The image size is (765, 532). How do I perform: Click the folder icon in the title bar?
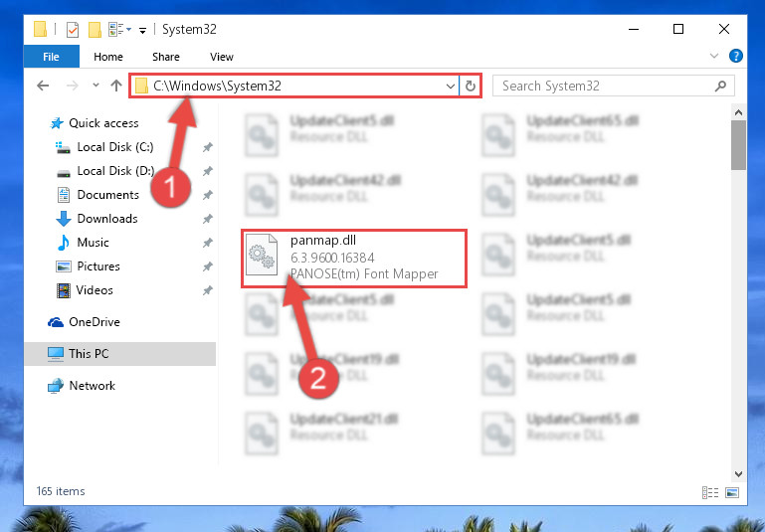click(40, 29)
